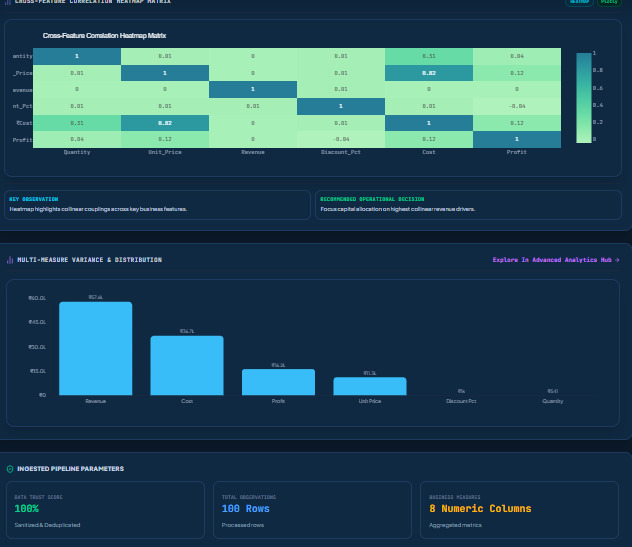Screen dimensions: 632x547
Task: Click the heatmap color scale legend bar
Action: click(584, 98)
